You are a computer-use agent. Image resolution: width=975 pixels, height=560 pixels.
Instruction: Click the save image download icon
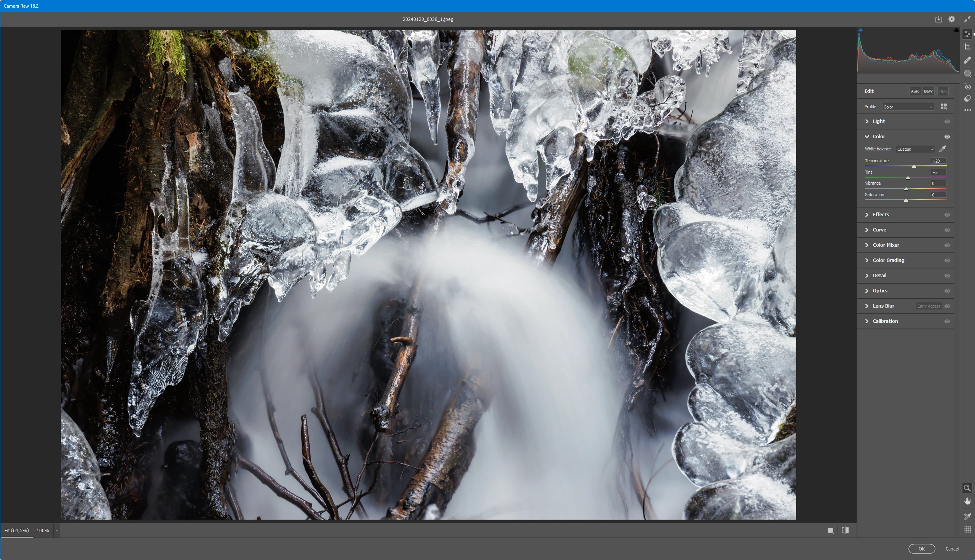[x=938, y=19]
